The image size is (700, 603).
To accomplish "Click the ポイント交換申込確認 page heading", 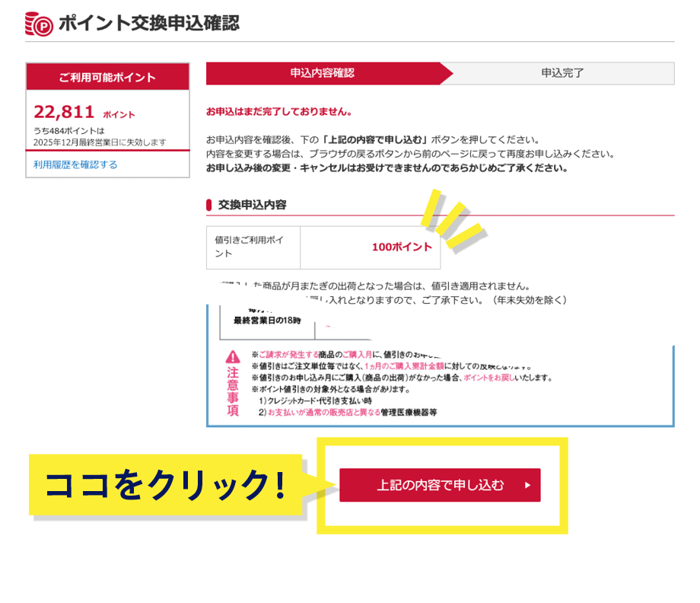I will (x=149, y=24).
